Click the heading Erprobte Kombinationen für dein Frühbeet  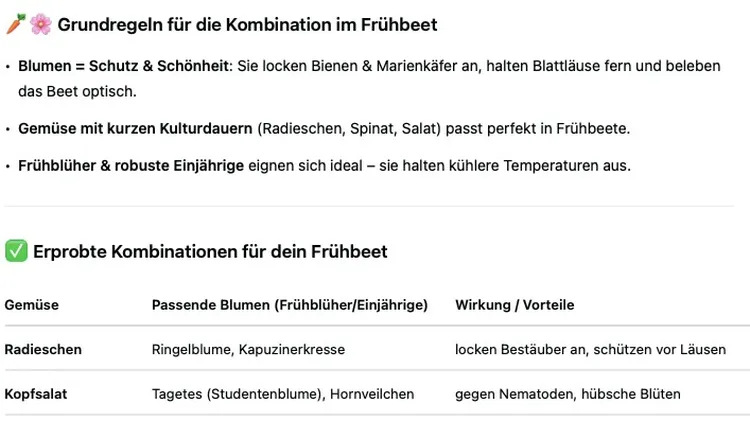tap(210, 252)
